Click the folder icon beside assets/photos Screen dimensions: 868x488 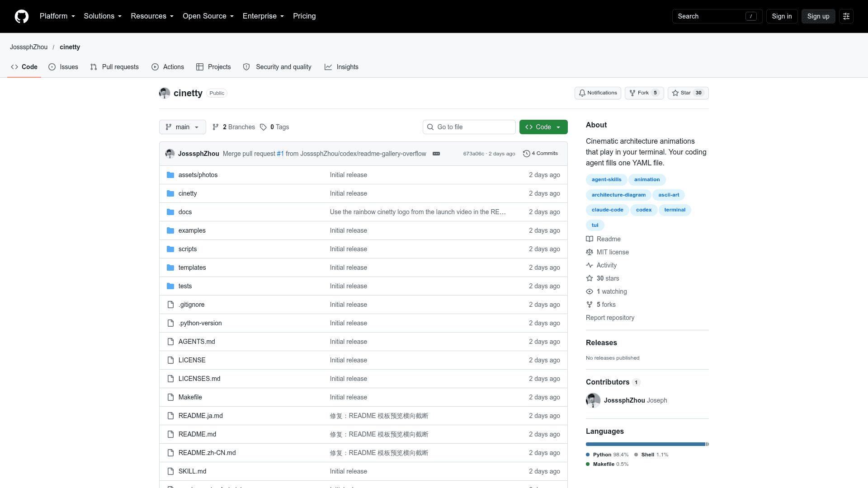[x=170, y=175]
